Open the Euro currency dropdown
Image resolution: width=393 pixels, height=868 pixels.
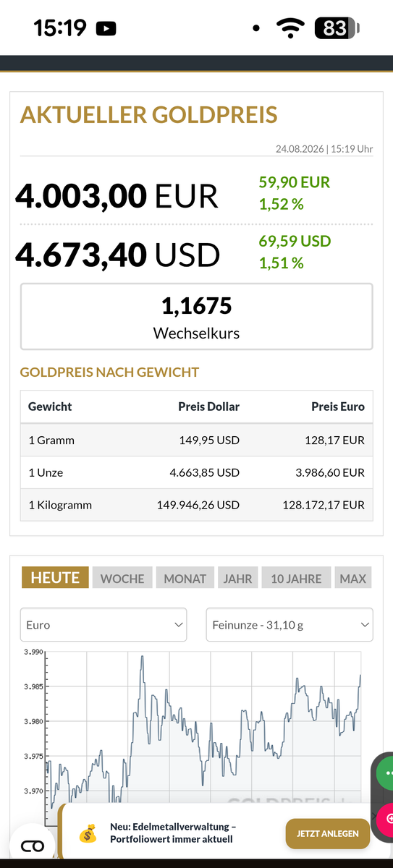(x=103, y=625)
